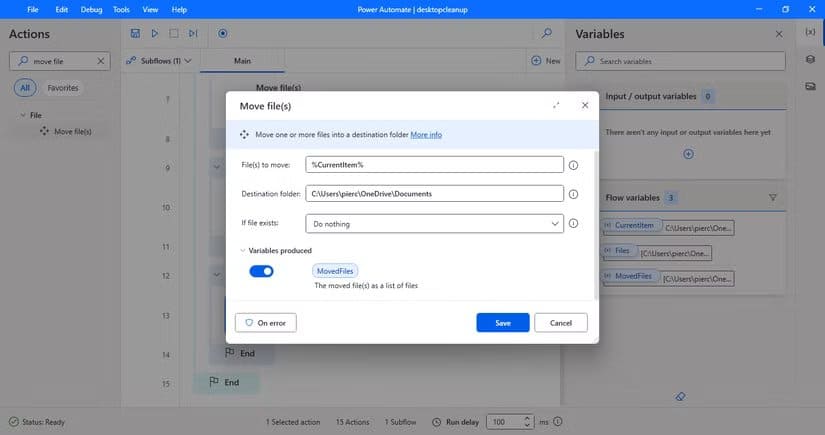Toggle Variables pane via {x} sidebar icon
825x435 pixels.
810,32
